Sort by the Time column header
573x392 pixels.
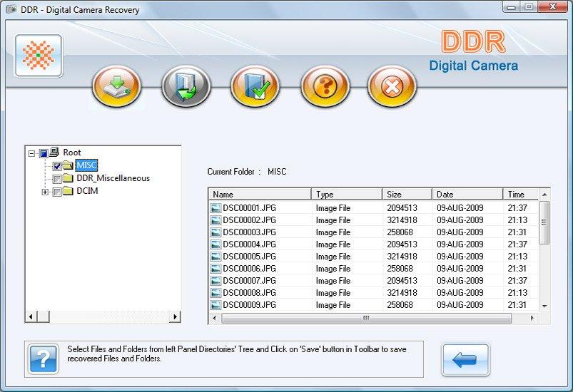(521, 194)
